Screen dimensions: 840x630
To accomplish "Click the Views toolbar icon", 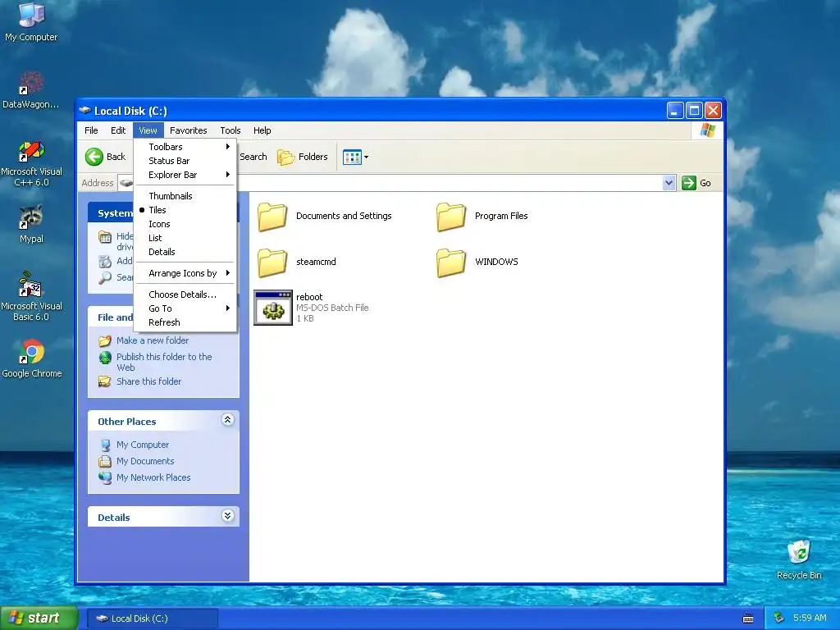I will coord(352,157).
